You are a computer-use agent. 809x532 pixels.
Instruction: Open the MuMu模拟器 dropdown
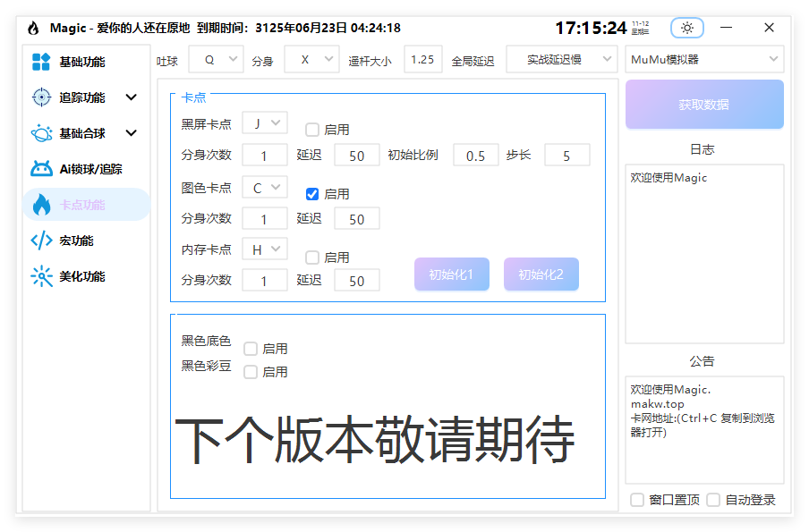point(704,59)
